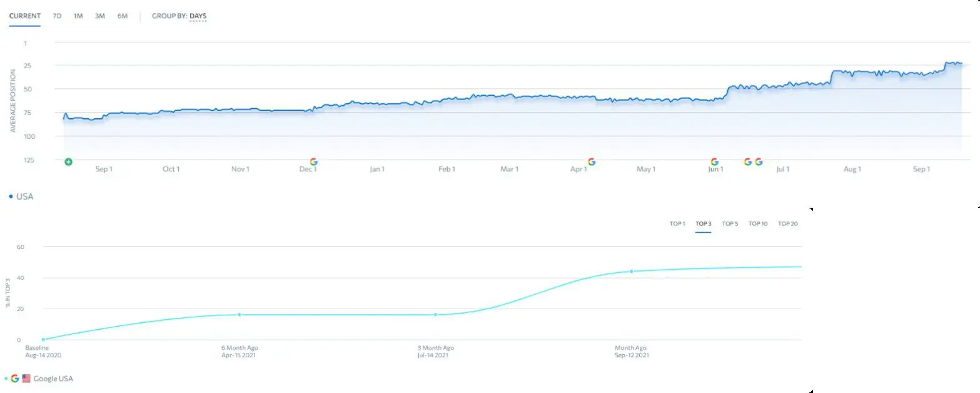Switch to the 1M time range
This screenshot has width=980, height=393.
point(78,16)
